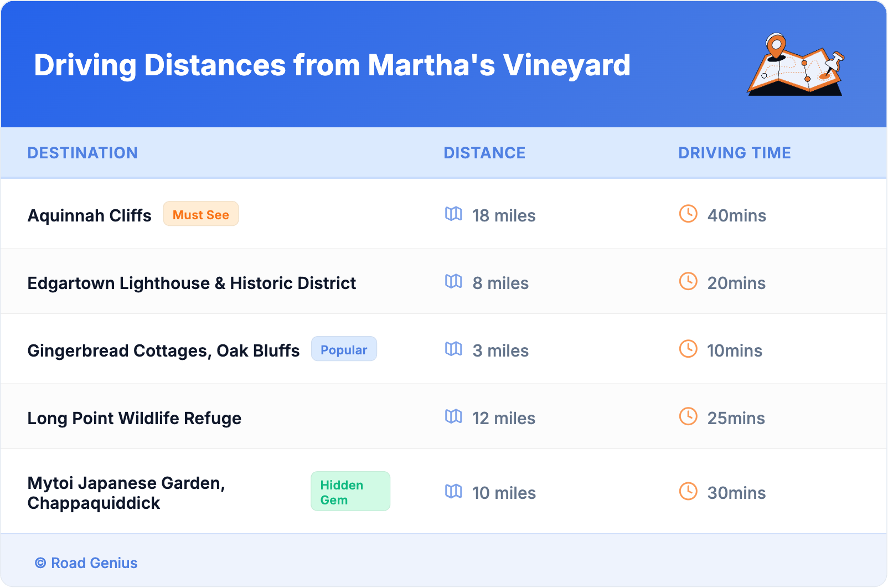The height and width of the screenshot is (588, 888).
Task: Click the Popular badge
Action: (x=344, y=349)
